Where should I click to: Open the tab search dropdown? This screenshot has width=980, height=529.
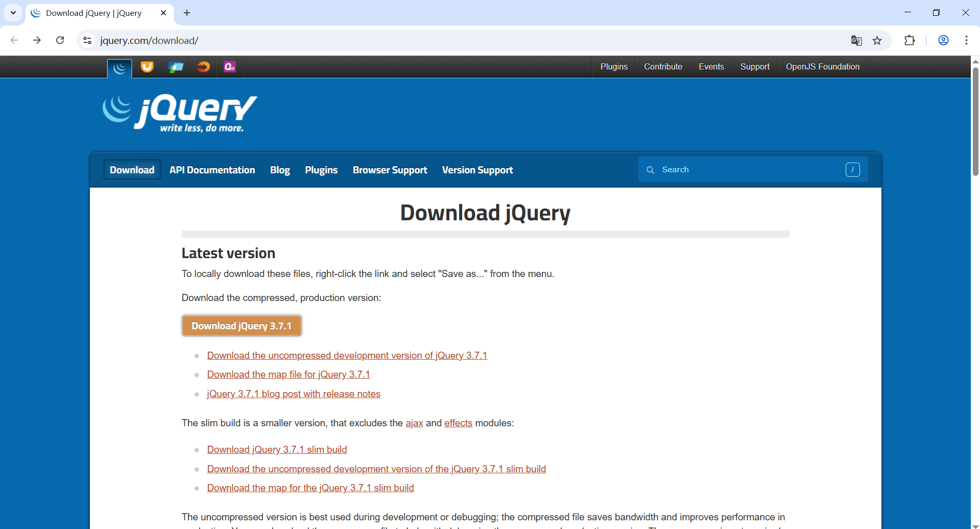[x=13, y=13]
